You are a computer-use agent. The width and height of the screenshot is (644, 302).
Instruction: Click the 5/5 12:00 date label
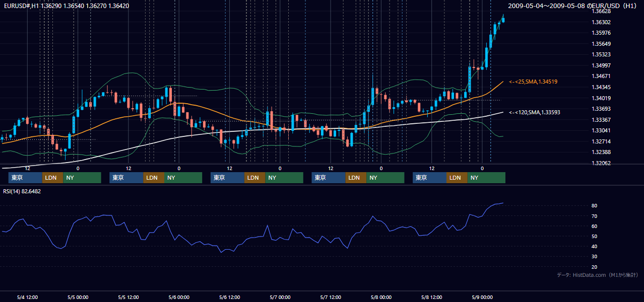click(x=128, y=297)
